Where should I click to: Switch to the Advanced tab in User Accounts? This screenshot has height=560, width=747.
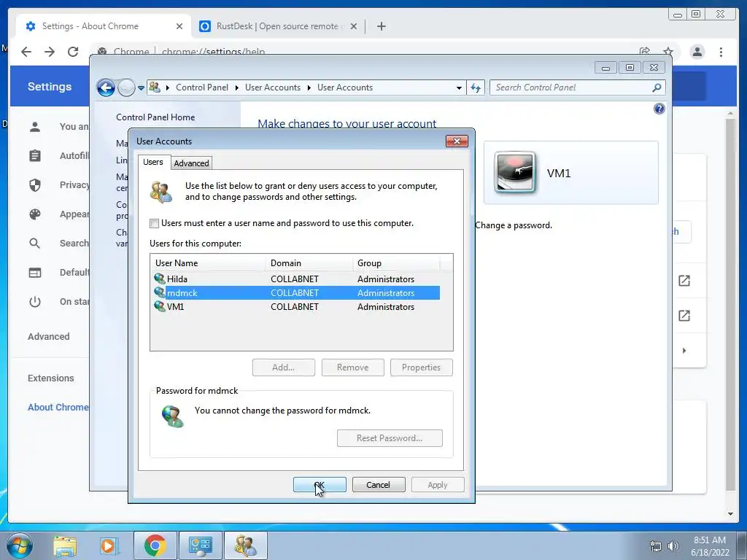(x=191, y=163)
